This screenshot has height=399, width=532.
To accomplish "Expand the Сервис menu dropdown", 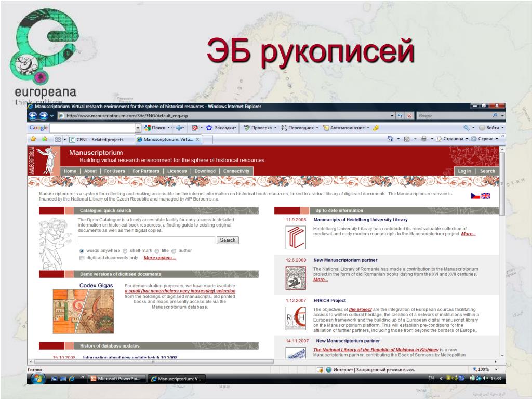I will (x=497, y=139).
